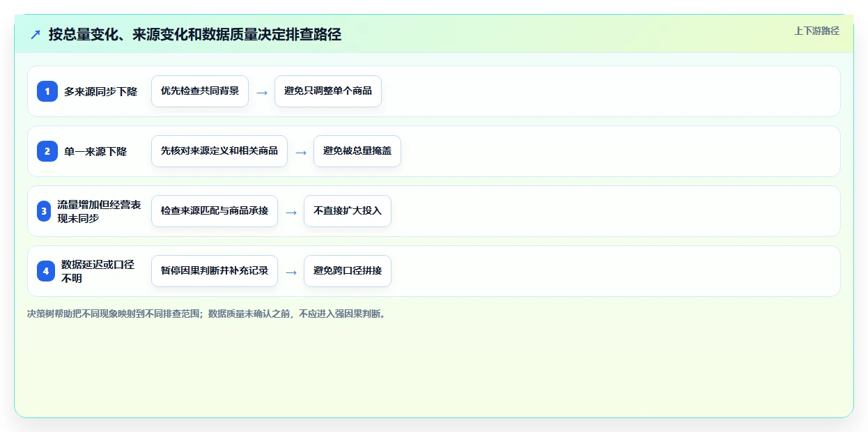The width and height of the screenshot is (868, 432).
Task: Click the 多来源同步下降 label
Action: (x=101, y=91)
